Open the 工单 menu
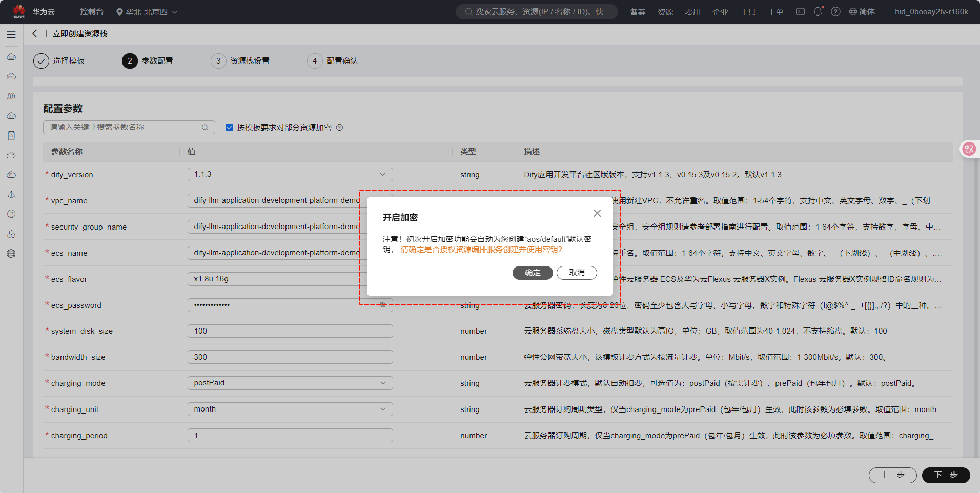 [x=775, y=12]
